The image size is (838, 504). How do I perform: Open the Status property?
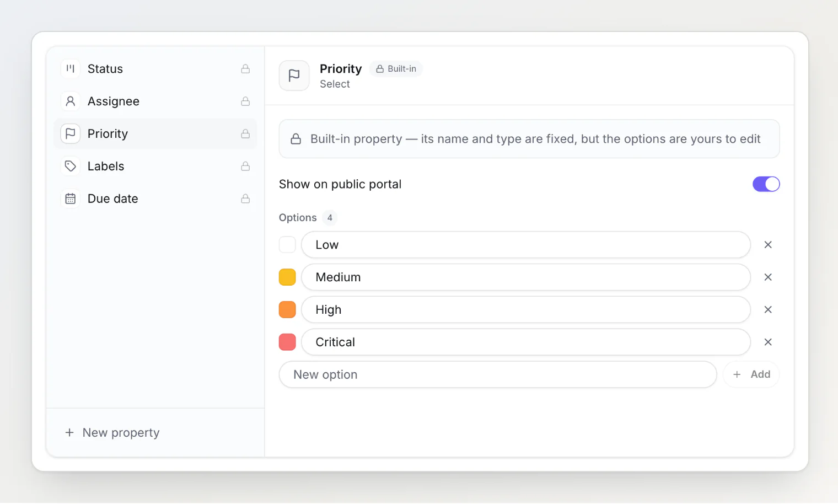pyautogui.click(x=155, y=69)
